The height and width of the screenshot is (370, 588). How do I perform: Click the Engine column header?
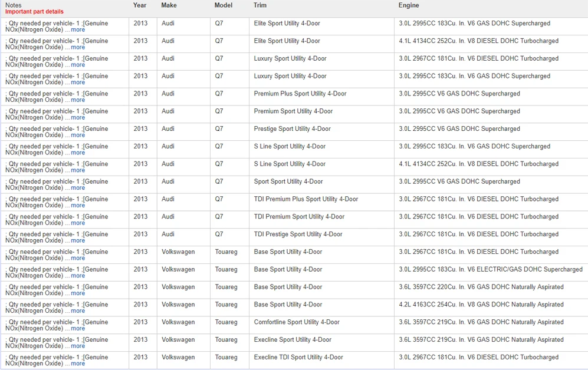(x=409, y=5)
